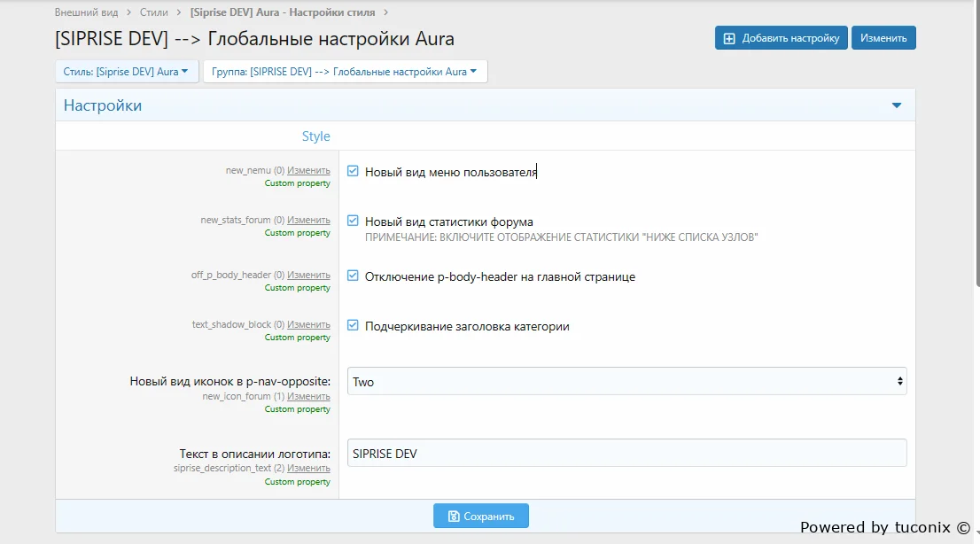This screenshot has width=980, height=544.
Task: Click Изменить next to text_shadow_block
Action: coord(308,324)
